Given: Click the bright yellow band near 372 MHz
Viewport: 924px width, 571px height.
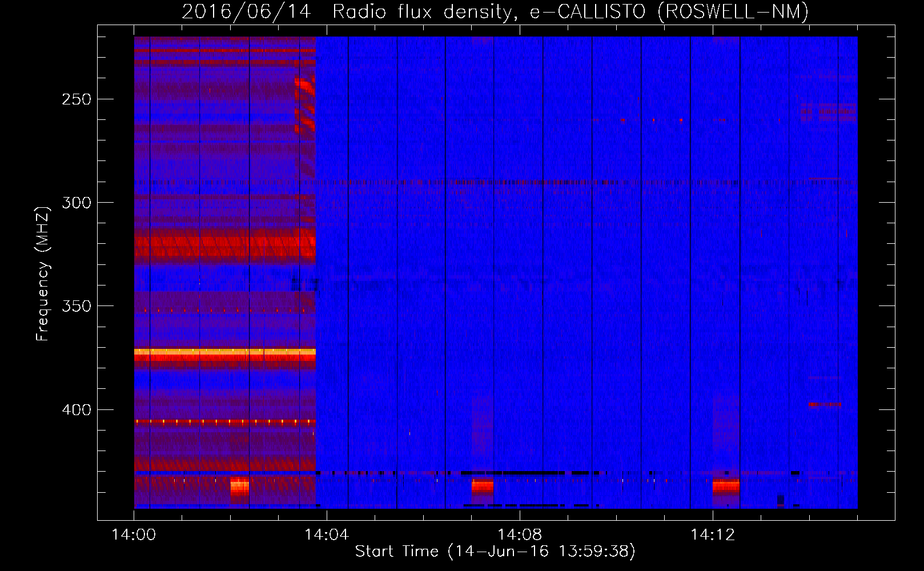Looking at the screenshot, I should [x=225, y=352].
